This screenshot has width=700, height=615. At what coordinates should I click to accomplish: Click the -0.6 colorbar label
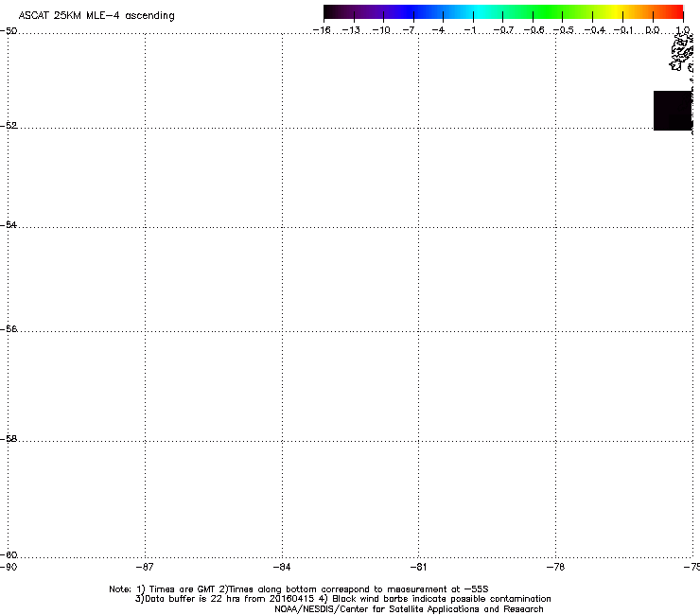[534, 30]
